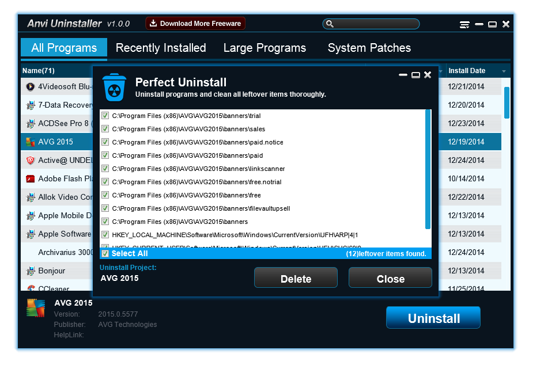544x392 pixels.
Task: Click the ACDSee Pro 8 program icon
Action: click(30, 123)
